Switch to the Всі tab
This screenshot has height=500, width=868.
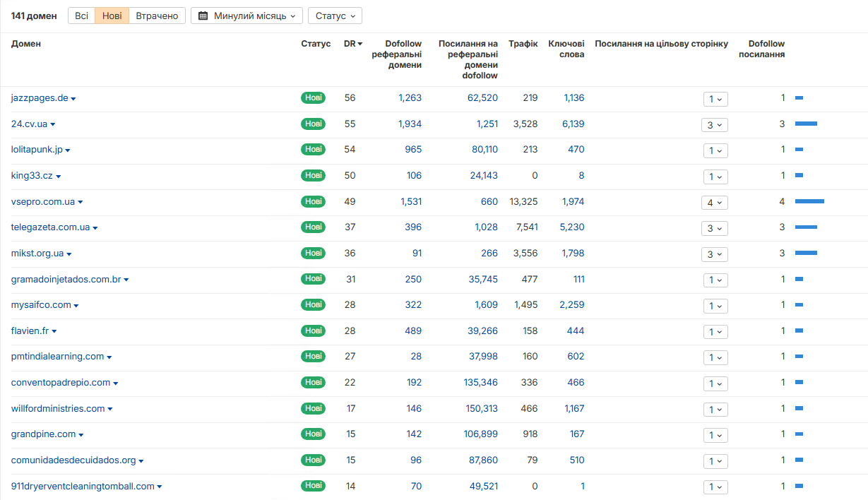(82, 16)
